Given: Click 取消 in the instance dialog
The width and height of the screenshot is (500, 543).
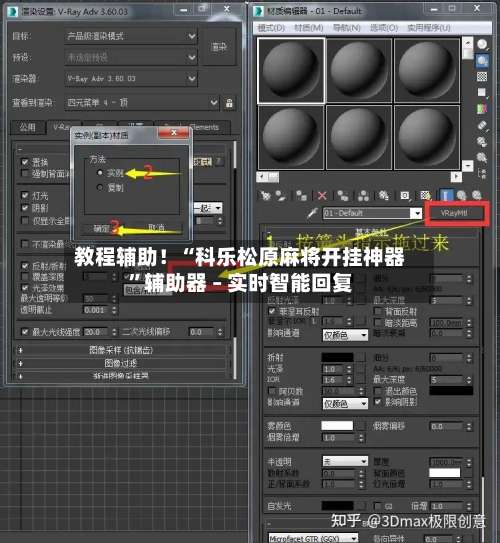Looking at the screenshot, I should pos(156,228).
